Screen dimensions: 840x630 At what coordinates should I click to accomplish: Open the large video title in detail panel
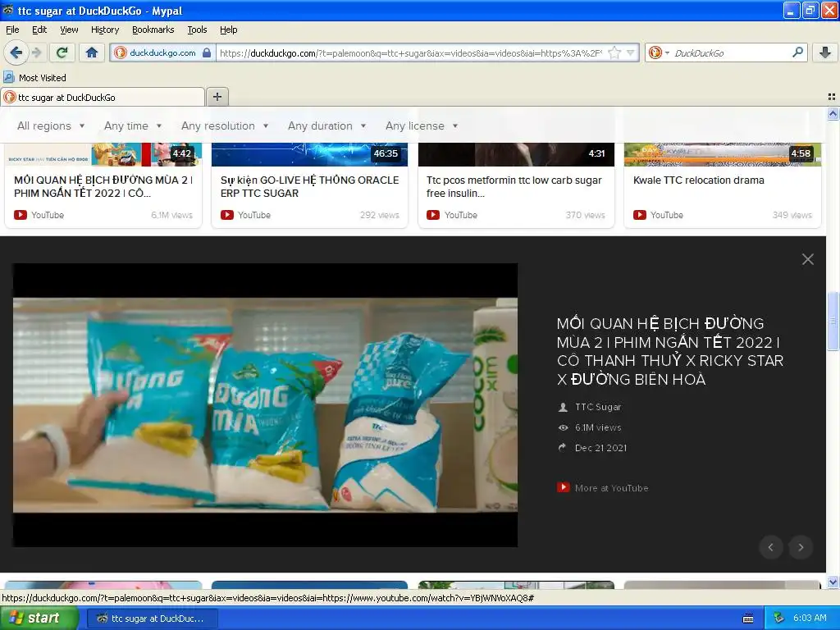(669, 351)
